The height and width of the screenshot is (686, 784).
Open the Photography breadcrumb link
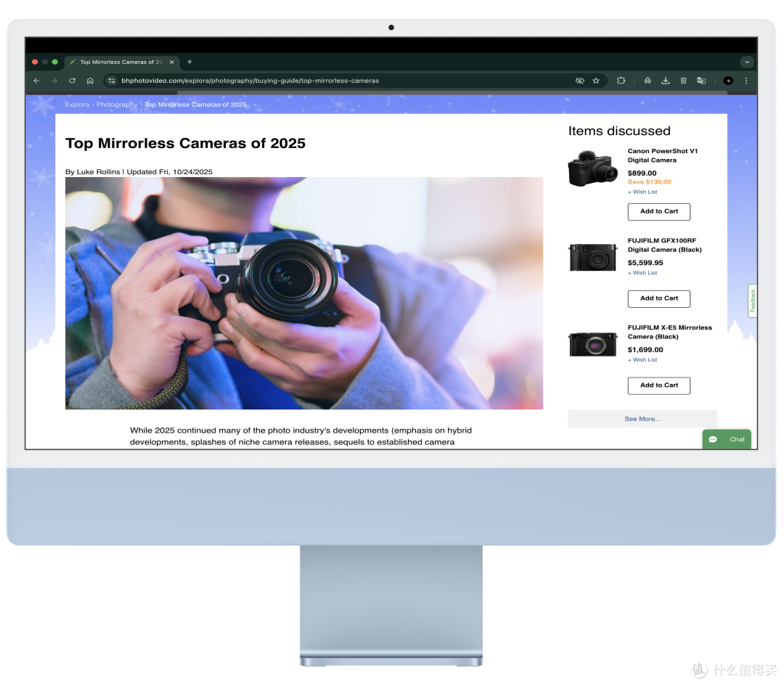[117, 105]
